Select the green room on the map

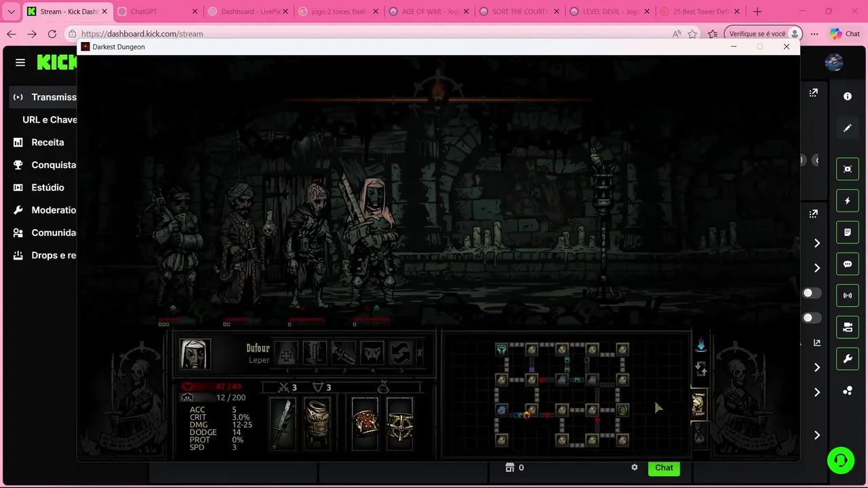tap(623, 409)
